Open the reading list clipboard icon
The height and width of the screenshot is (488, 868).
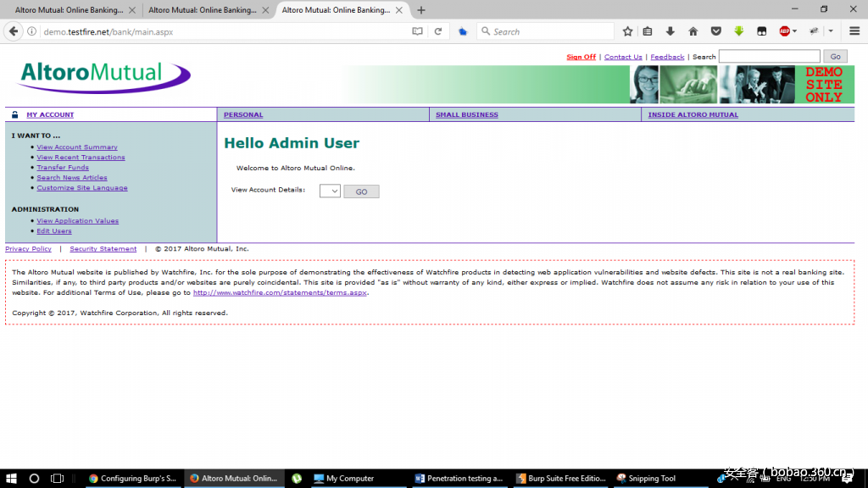(x=648, y=30)
